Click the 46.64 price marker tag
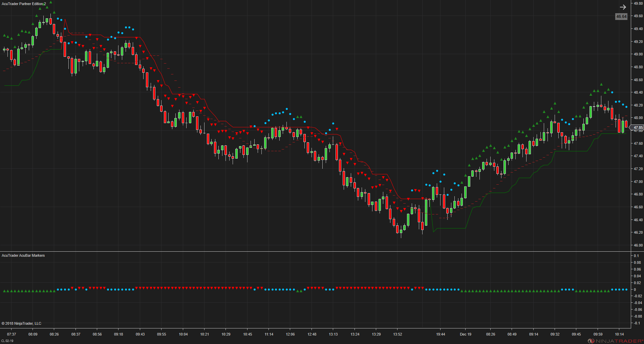Image resolution: width=644 pixels, height=344 pixels. coord(621,16)
